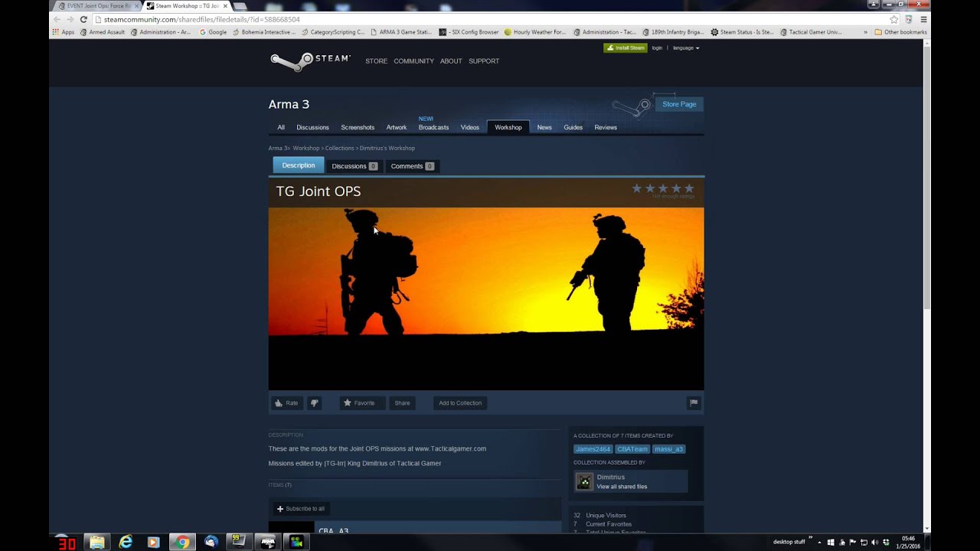980x551 pixels.
Task: Open Thunderbird from the taskbar
Action: point(211,542)
